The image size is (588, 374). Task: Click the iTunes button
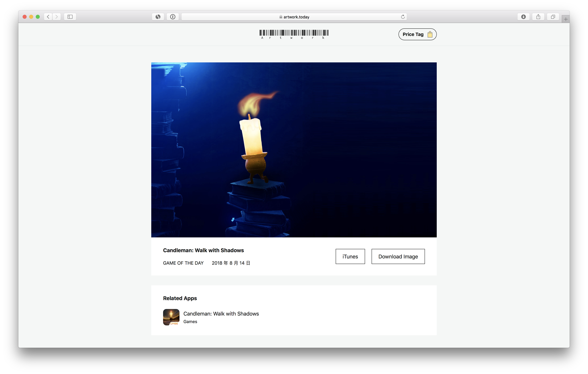coord(350,256)
